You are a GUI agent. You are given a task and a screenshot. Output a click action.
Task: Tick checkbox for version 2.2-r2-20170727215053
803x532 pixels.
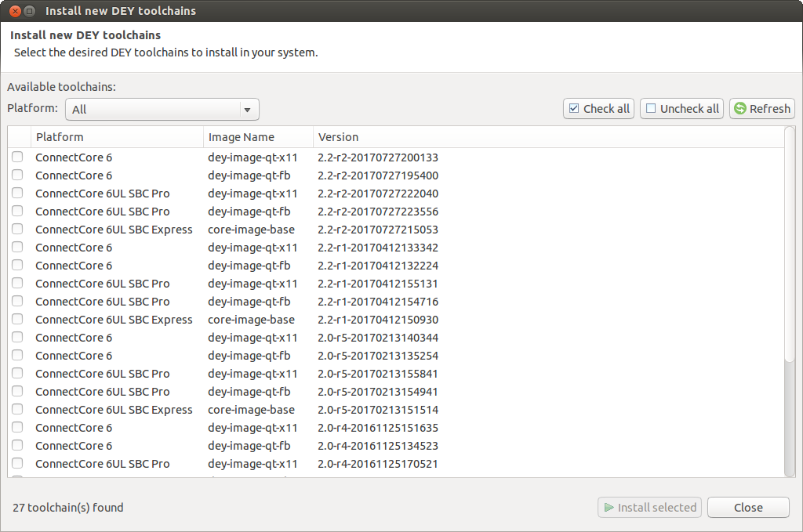click(x=17, y=230)
